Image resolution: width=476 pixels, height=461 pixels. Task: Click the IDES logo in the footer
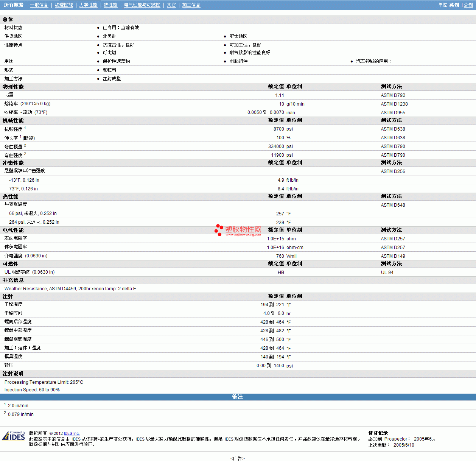tap(14, 436)
